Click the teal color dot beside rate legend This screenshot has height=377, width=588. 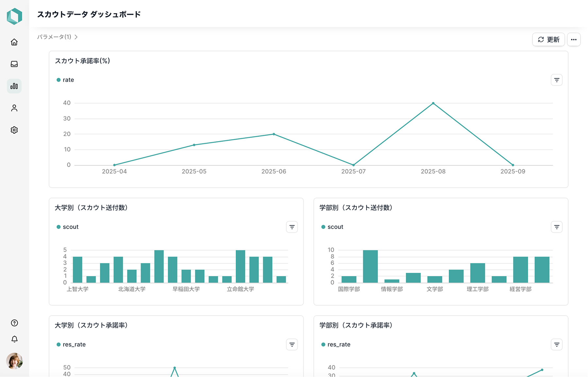[x=58, y=80]
